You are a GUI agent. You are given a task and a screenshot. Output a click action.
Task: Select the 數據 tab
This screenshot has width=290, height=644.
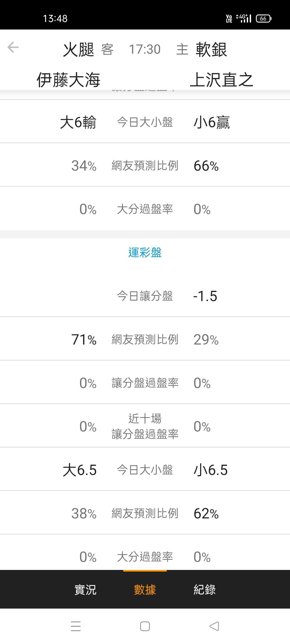pyautogui.click(x=145, y=590)
